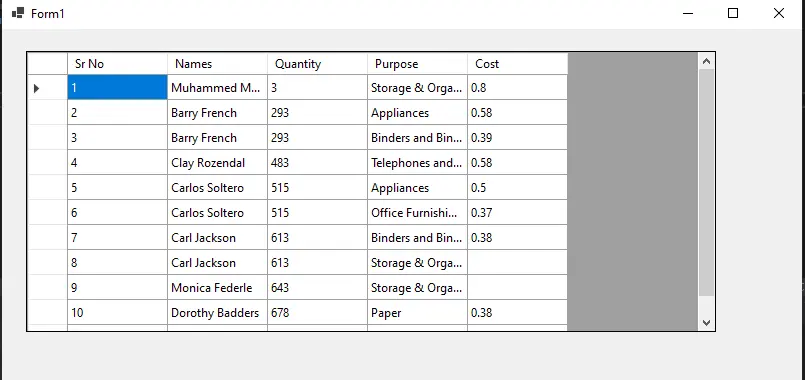Select the Clay Rozendal name cell

click(217, 163)
